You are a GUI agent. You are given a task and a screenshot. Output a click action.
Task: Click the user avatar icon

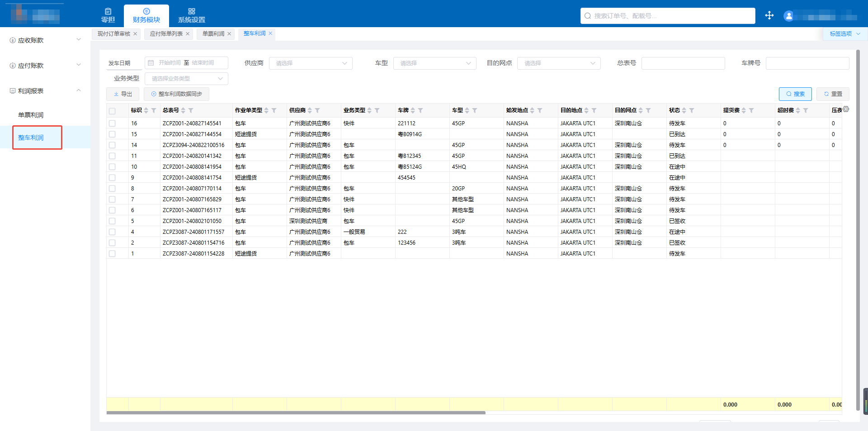(x=788, y=16)
